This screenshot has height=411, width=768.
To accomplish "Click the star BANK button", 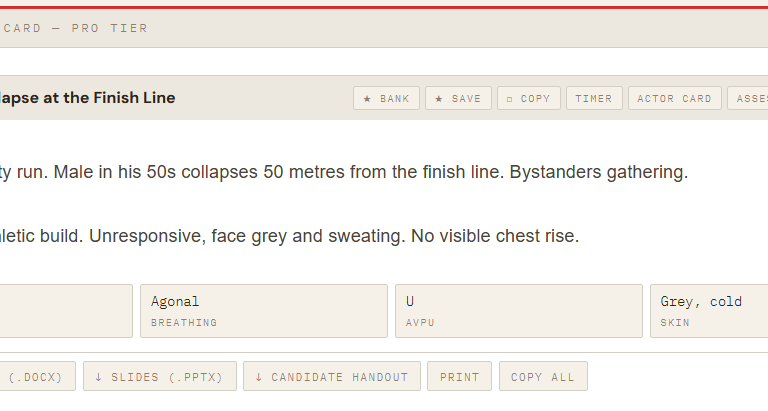I will (x=386, y=98).
